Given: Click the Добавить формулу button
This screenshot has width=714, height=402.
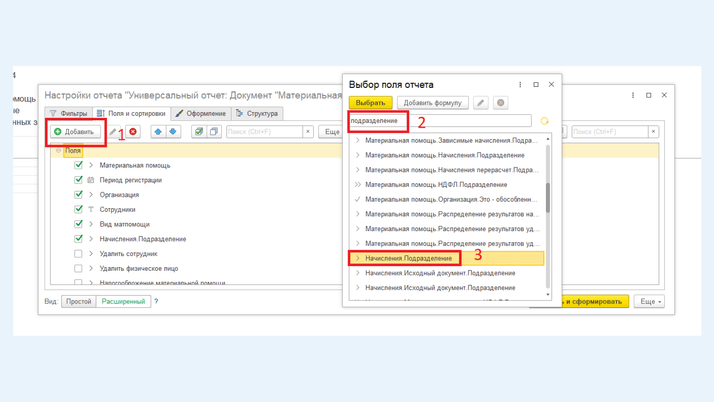Looking at the screenshot, I should click(x=432, y=103).
